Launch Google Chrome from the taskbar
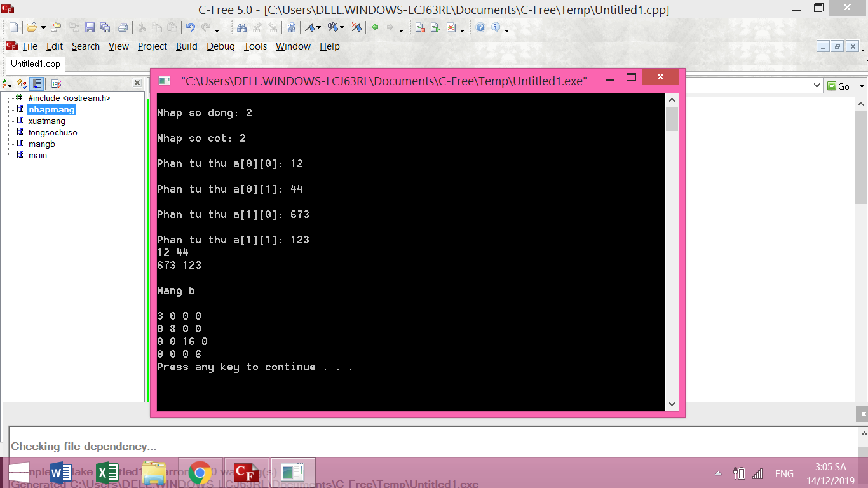The width and height of the screenshot is (868, 488). [200, 473]
